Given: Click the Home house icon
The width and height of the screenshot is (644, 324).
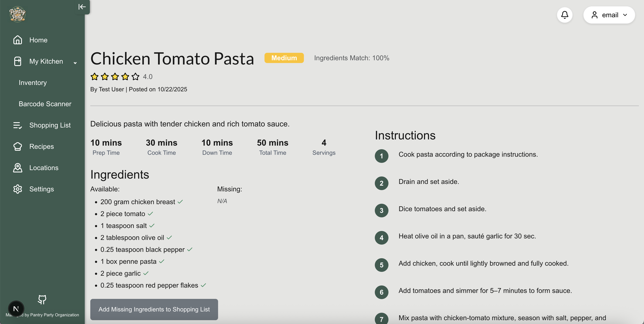Looking at the screenshot, I should tap(17, 40).
